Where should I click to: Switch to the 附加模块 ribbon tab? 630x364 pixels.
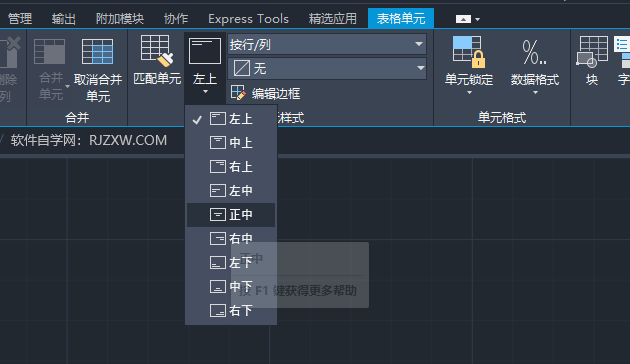[x=120, y=18]
